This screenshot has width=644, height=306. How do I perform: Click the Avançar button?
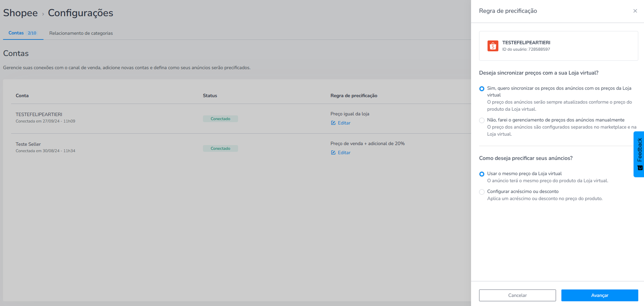click(599, 295)
